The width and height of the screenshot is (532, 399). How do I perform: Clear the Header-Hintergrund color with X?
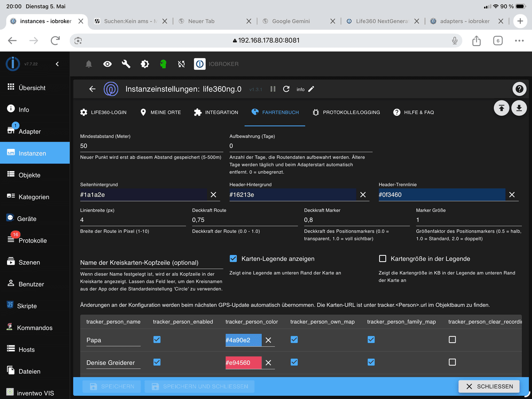pyautogui.click(x=363, y=195)
